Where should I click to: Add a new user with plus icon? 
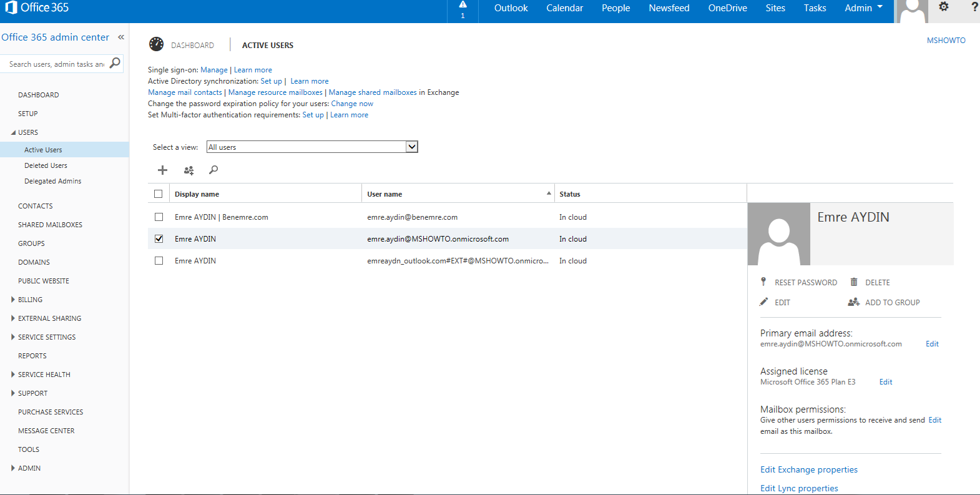162,170
